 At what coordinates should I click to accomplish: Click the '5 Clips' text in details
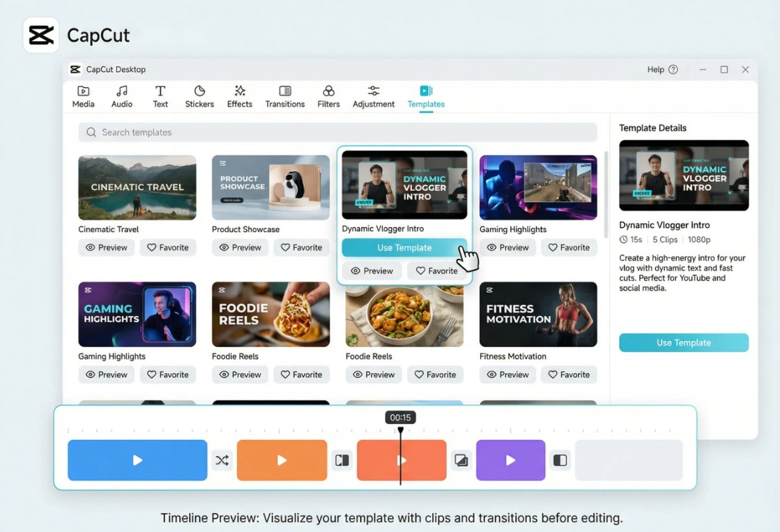click(664, 239)
